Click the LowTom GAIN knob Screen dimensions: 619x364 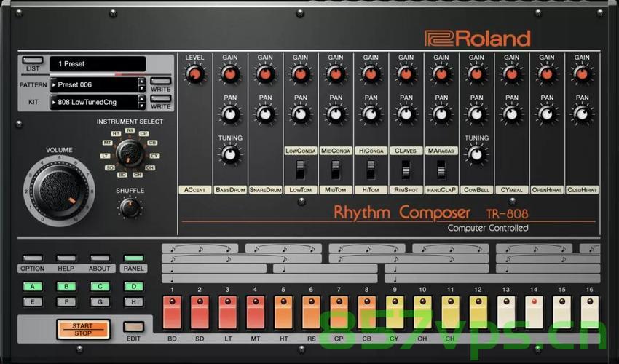301,74
